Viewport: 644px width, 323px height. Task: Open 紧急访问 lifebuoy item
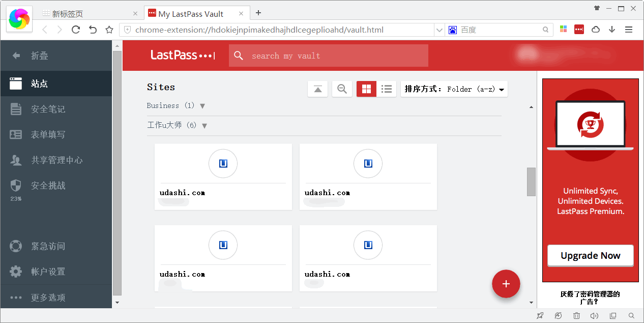(x=48, y=246)
